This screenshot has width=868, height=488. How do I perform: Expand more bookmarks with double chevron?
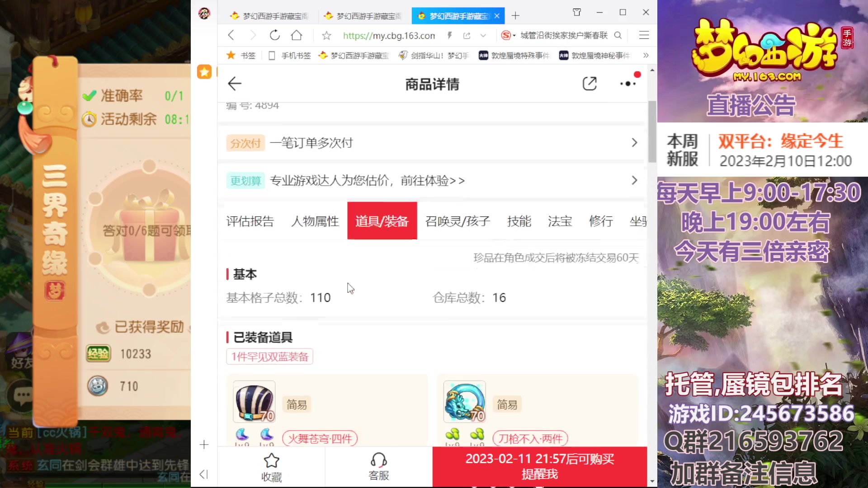tap(646, 55)
